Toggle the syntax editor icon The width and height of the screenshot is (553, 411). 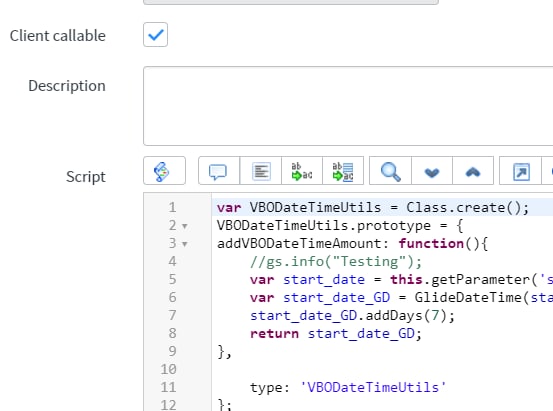[164, 171]
